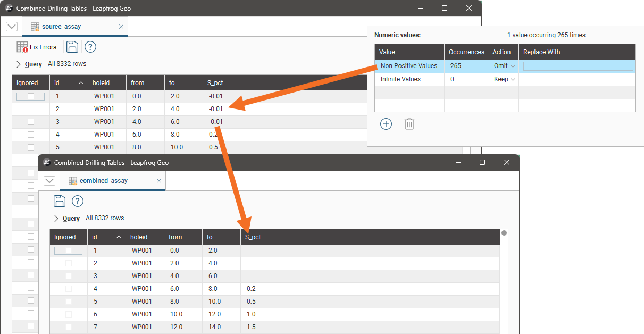Toggle Ignored checkbox for source row 2
The image size is (644, 334).
coord(31,109)
